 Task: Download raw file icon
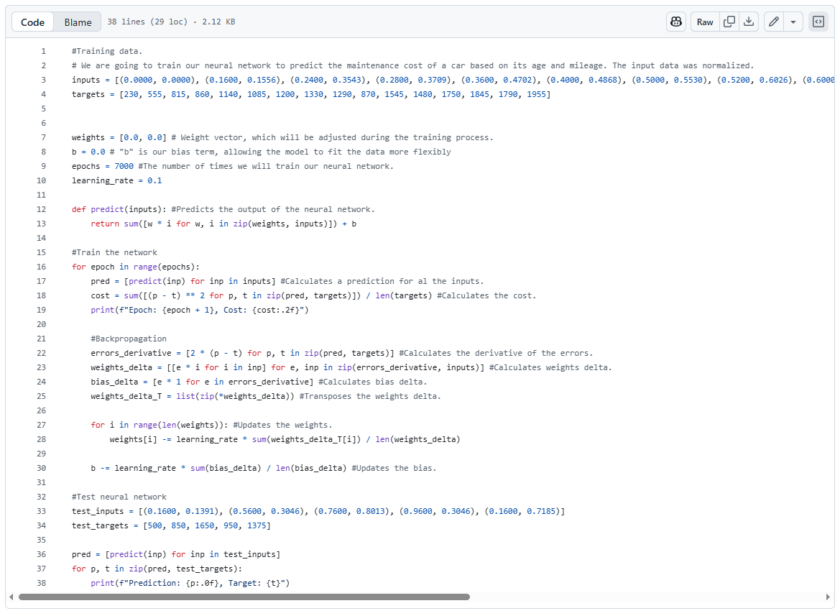coord(749,22)
